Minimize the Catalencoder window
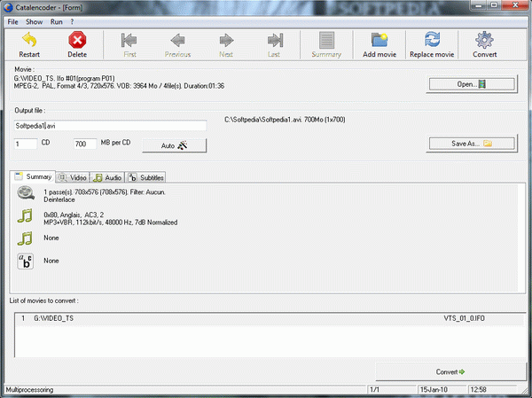This screenshot has width=532, height=398. click(479, 5)
